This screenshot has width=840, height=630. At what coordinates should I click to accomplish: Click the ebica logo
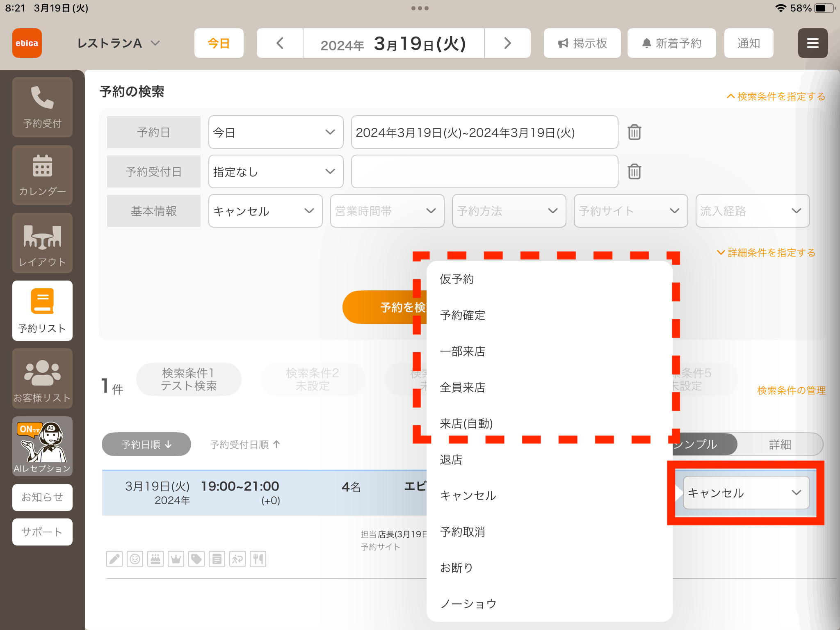pos(27,43)
